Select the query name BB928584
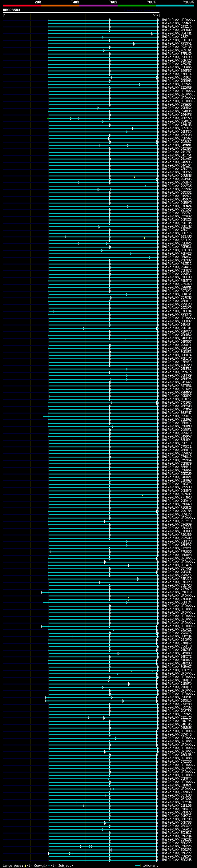Viewport: 197px width, 868px height. pyautogui.click(x=11, y=10)
